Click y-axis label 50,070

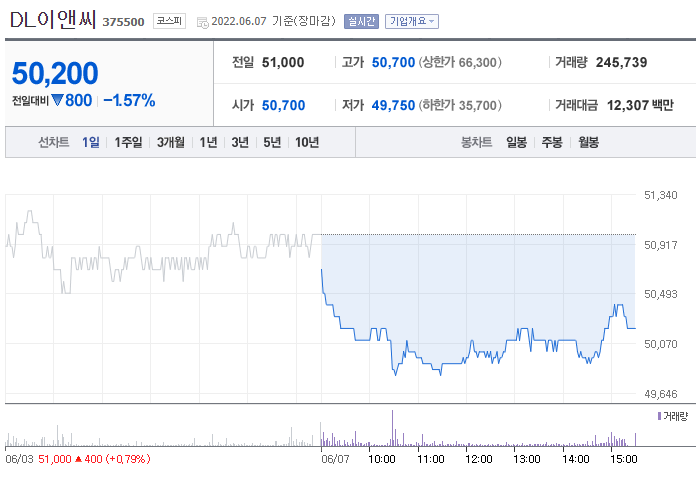[x=660, y=344]
